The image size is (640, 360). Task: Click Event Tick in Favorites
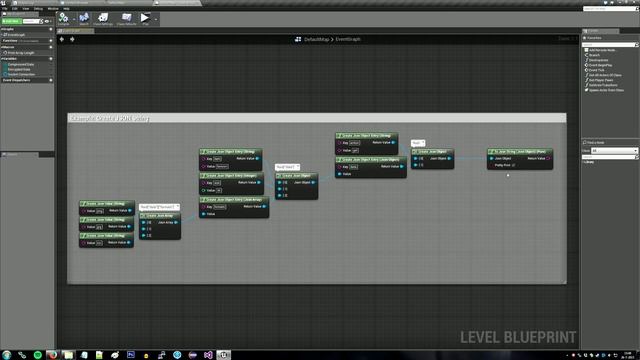[596, 70]
